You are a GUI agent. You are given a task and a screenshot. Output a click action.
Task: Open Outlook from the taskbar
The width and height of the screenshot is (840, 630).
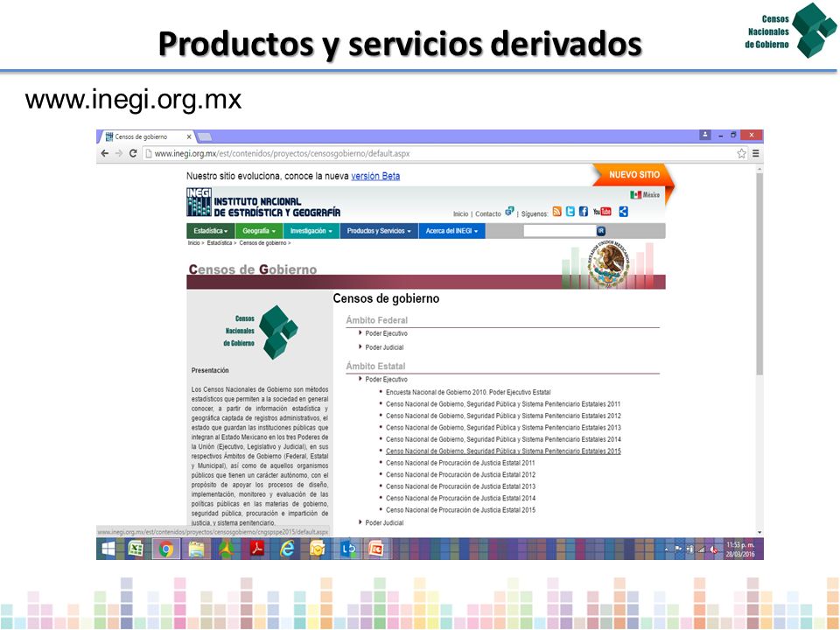tap(318, 549)
